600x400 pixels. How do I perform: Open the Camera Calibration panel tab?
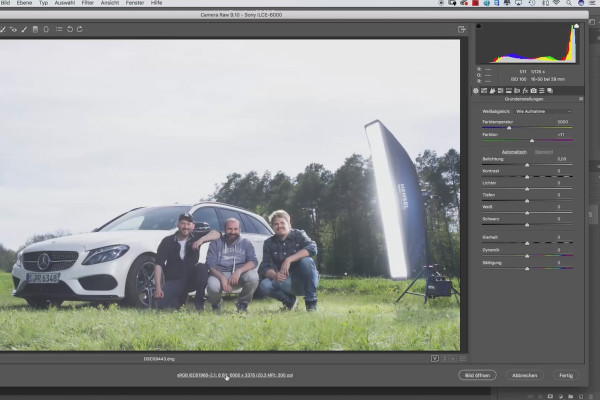[533, 91]
